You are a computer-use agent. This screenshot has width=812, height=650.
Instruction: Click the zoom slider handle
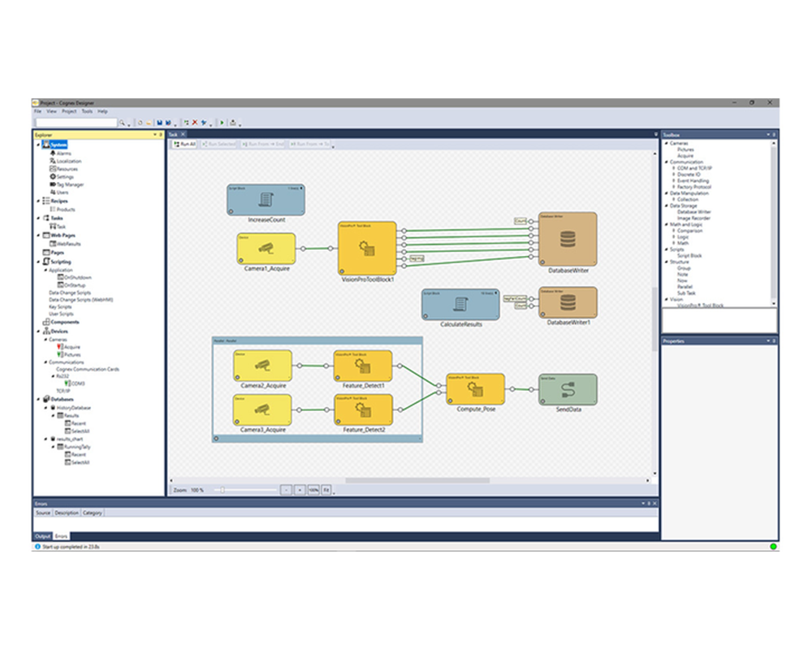click(x=222, y=490)
